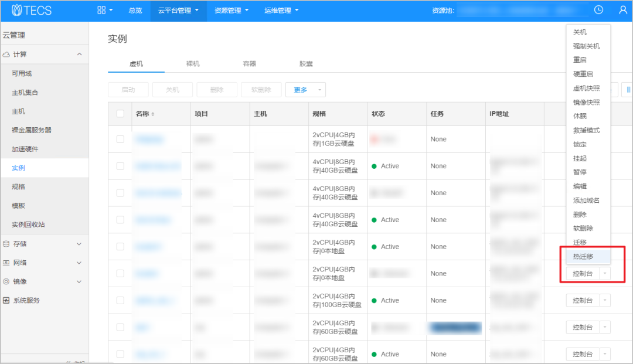Select 镜像快照 in the action menu
The width and height of the screenshot is (633, 364).
click(x=586, y=103)
